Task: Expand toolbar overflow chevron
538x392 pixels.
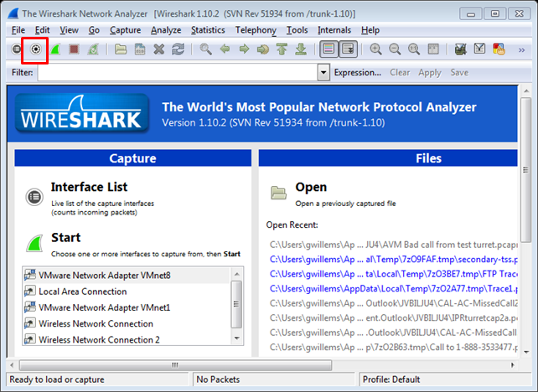Action: tap(521, 50)
